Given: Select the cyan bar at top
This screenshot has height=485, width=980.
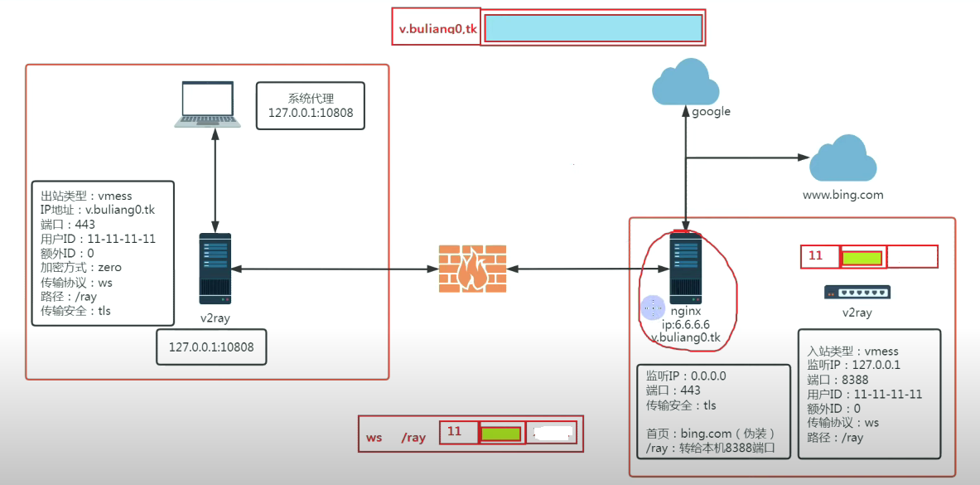Looking at the screenshot, I should coord(593,29).
